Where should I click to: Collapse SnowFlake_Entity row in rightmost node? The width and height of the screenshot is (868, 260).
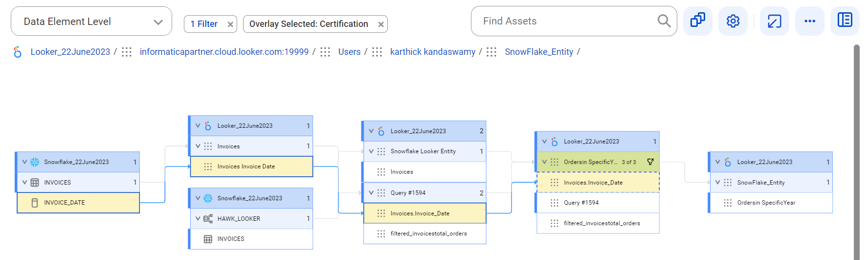point(717,183)
